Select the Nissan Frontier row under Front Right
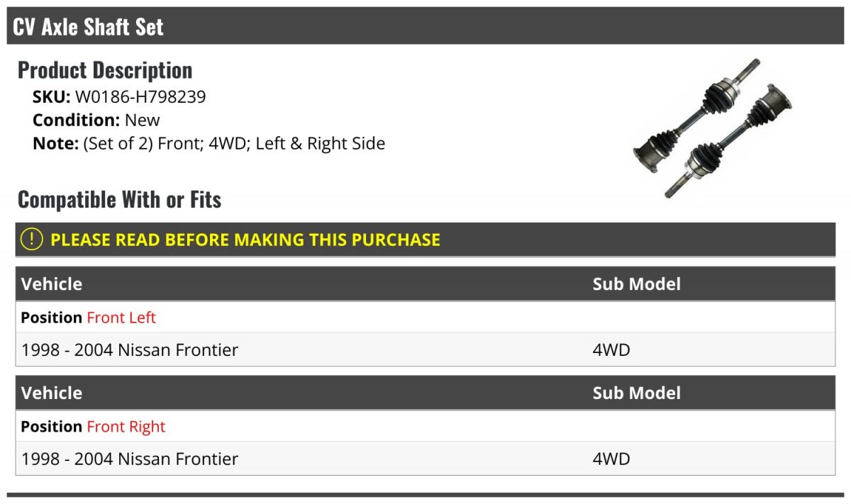Image resolution: width=851 pixels, height=504 pixels. [x=130, y=459]
